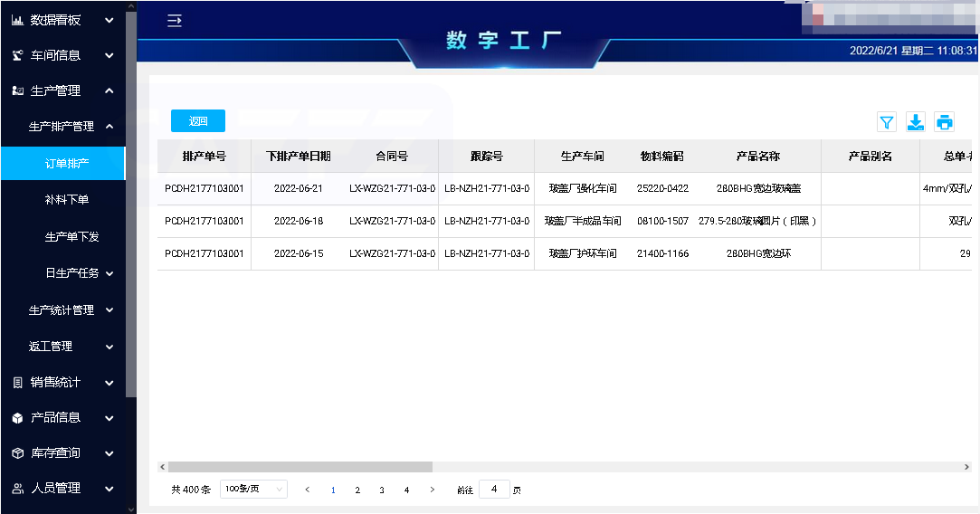
Task: Collapse the 生产管理 menu section
Action: click(x=109, y=90)
